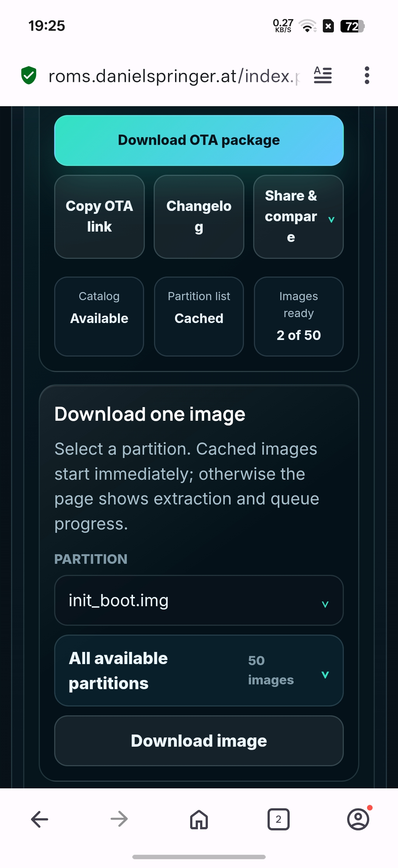Screen dimensions: 398x868
Task: Open reader mode icon in address bar
Action: click(x=323, y=75)
